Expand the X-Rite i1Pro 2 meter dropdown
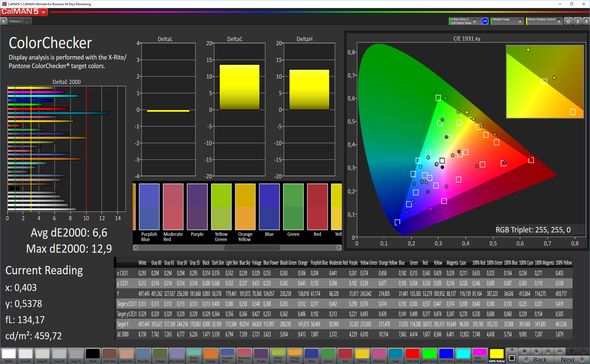The width and height of the screenshot is (590, 364). 474,21
